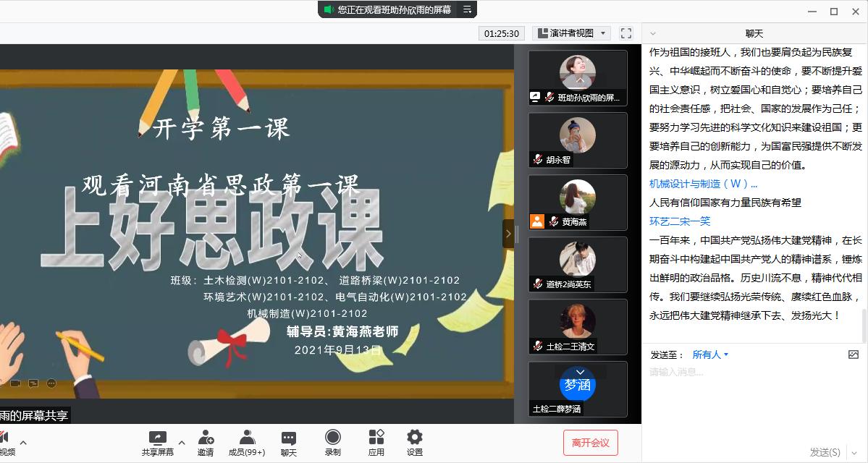Enter fullscreen with the expand icon
Screen dimensions: 868x463
coord(626,33)
